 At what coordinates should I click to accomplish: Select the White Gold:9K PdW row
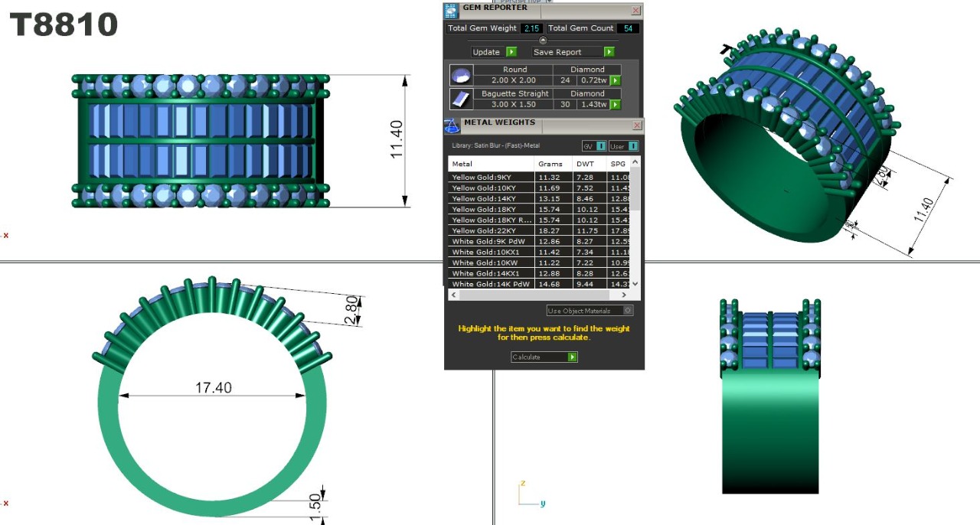539,242
